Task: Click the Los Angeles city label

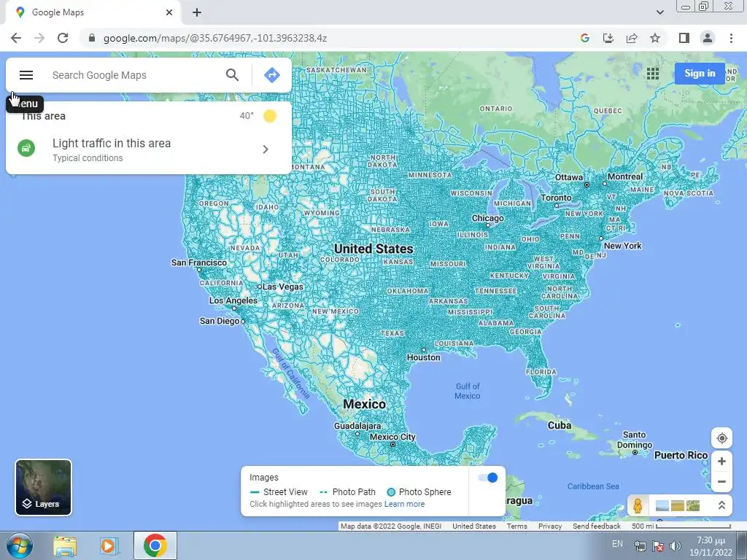Action: point(233,300)
